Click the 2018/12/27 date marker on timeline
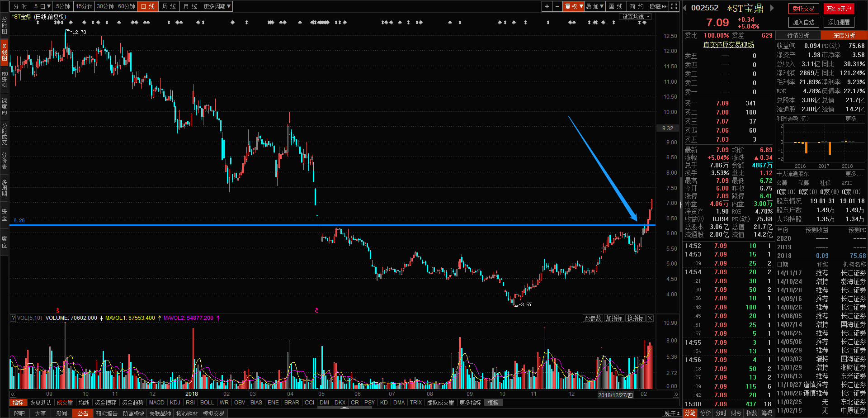Viewport: 868px width, 418px height. click(615, 394)
